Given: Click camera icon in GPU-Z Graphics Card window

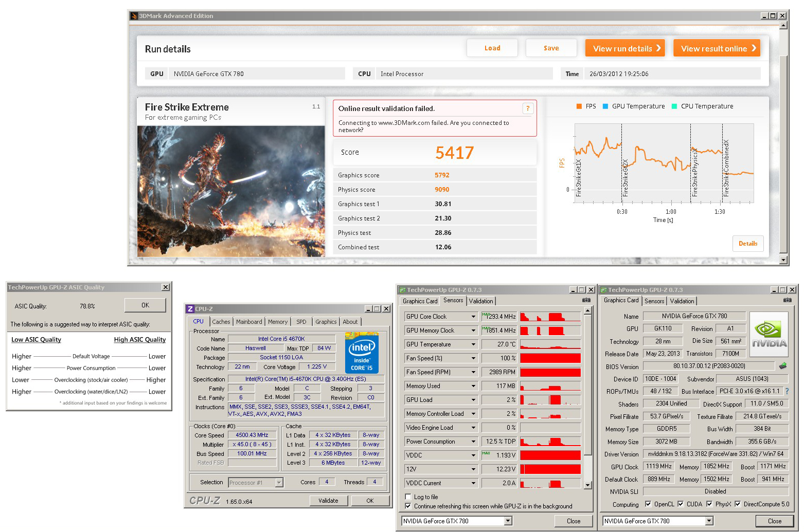Looking at the screenshot, I should (788, 300).
